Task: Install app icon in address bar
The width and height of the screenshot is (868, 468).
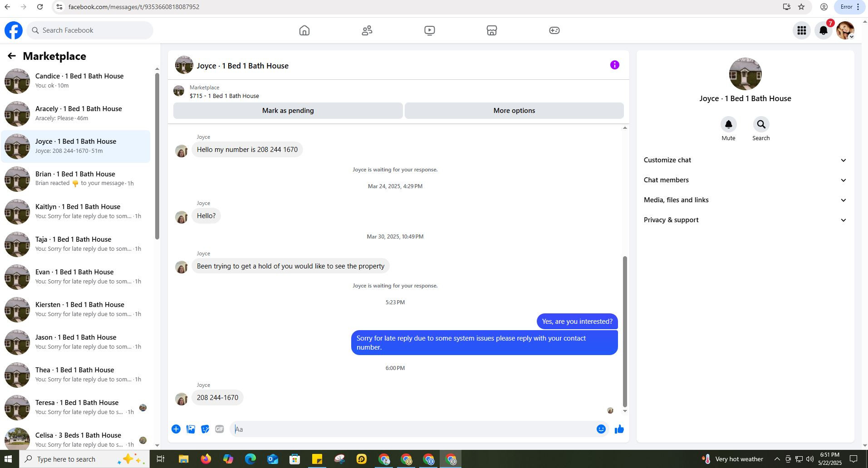Action: click(787, 7)
